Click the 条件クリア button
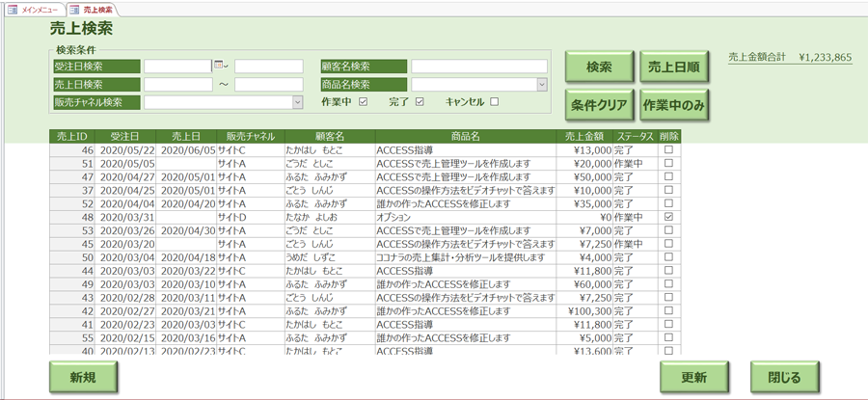868x400 pixels. tap(599, 105)
